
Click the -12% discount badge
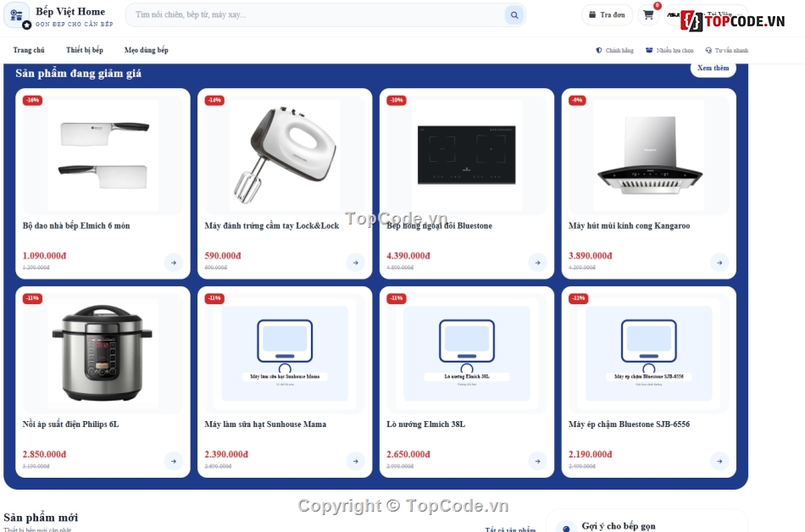click(x=579, y=298)
